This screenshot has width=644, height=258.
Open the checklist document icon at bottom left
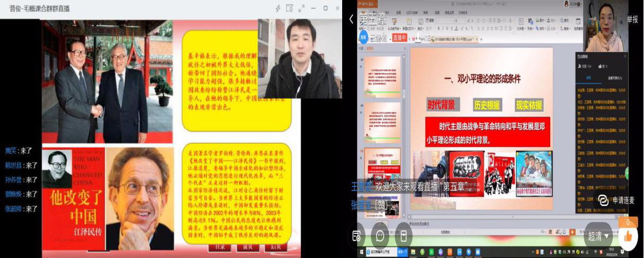coord(356,236)
